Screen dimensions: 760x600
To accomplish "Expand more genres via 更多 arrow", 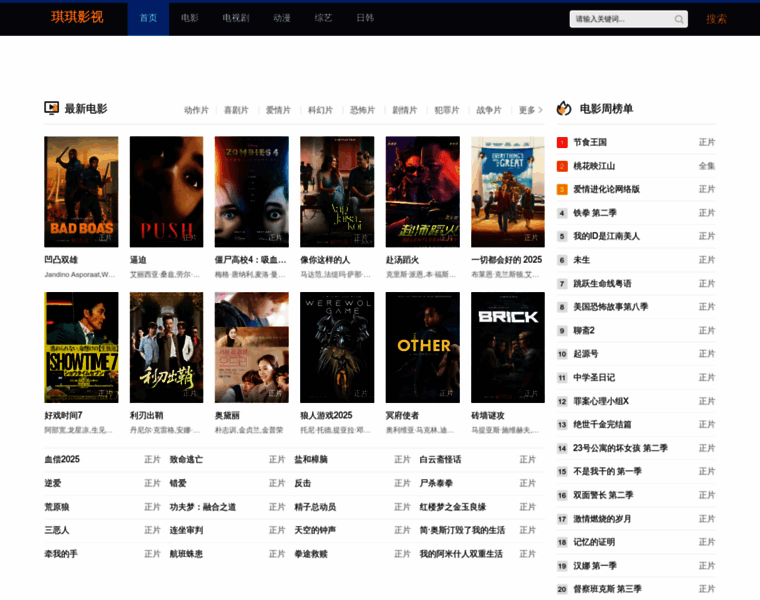I will click(531, 110).
